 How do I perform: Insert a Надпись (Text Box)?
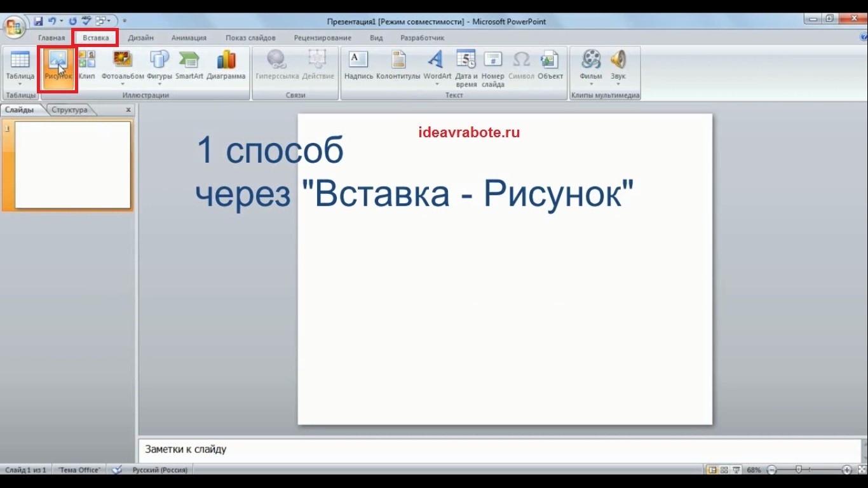click(358, 65)
